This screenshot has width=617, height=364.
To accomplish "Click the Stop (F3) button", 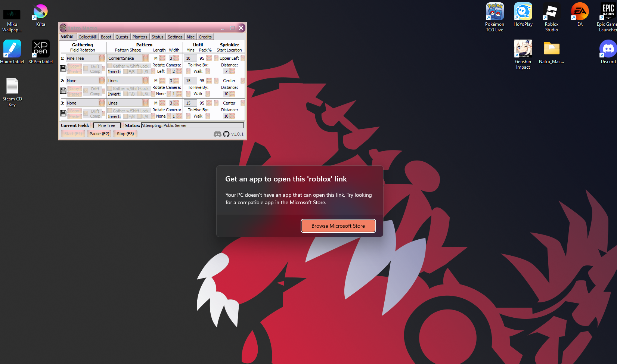I will click(125, 134).
